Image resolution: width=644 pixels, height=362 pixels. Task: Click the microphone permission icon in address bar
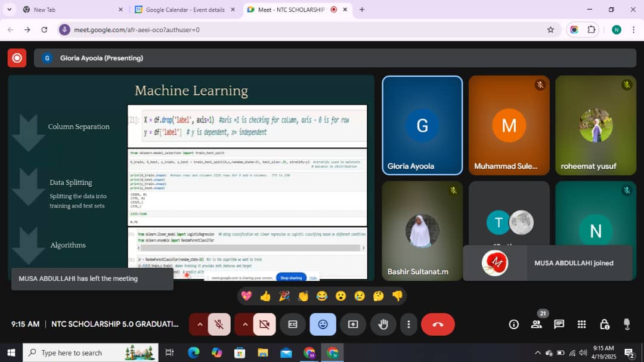click(x=64, y=30)
